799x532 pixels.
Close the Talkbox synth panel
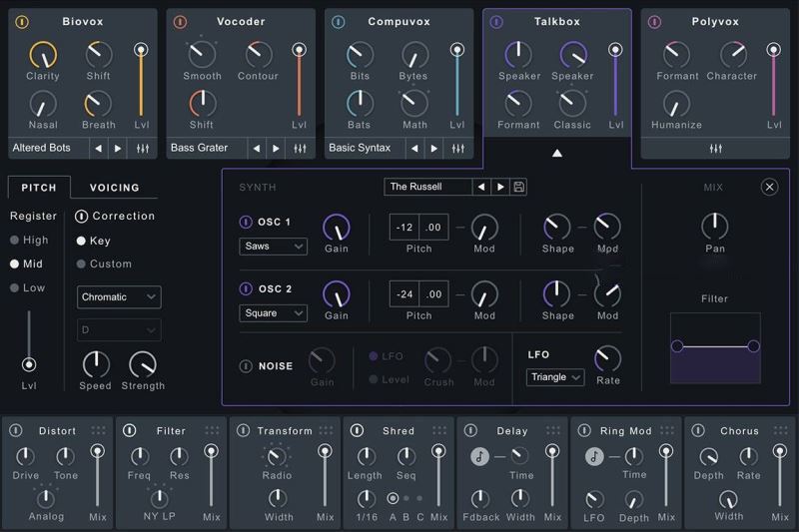tap(769, 188)
